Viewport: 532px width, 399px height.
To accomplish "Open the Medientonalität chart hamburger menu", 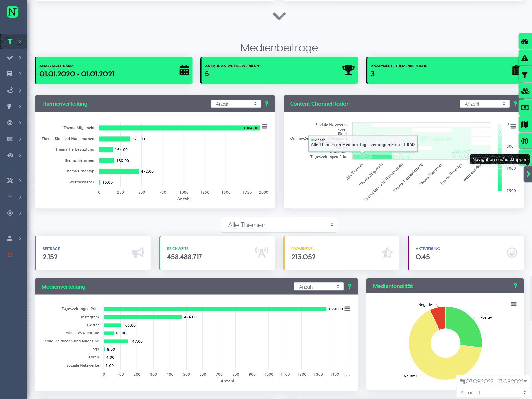I will [x=514, y=304].
